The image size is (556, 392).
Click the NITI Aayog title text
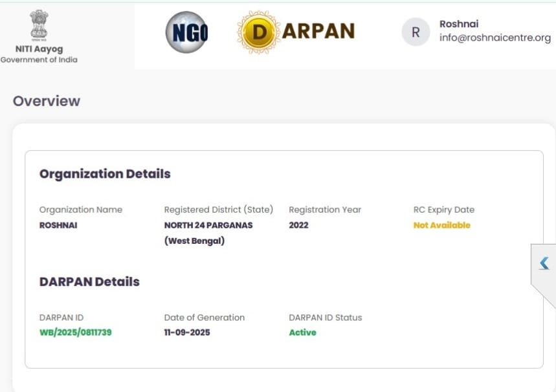coord(39,49)
